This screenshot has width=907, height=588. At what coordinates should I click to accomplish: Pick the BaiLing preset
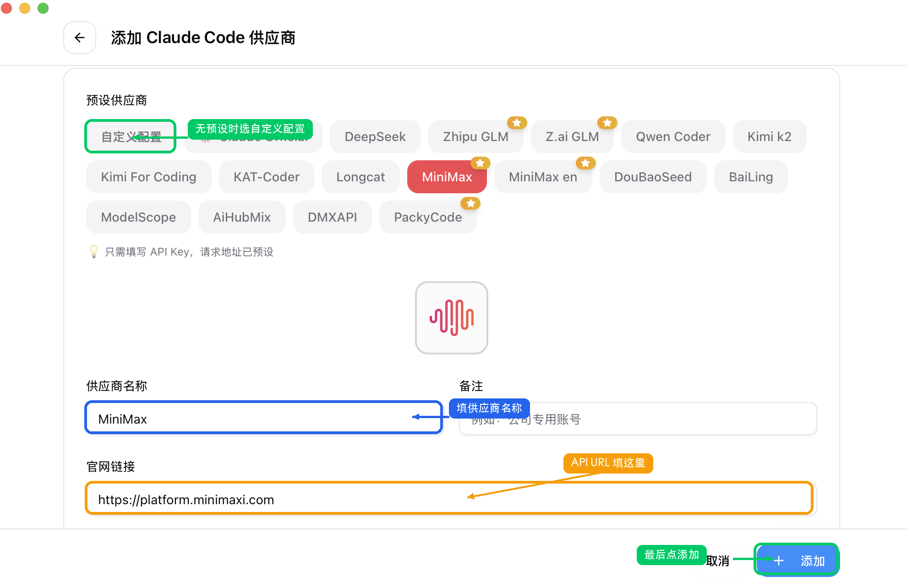pos(751,177)
